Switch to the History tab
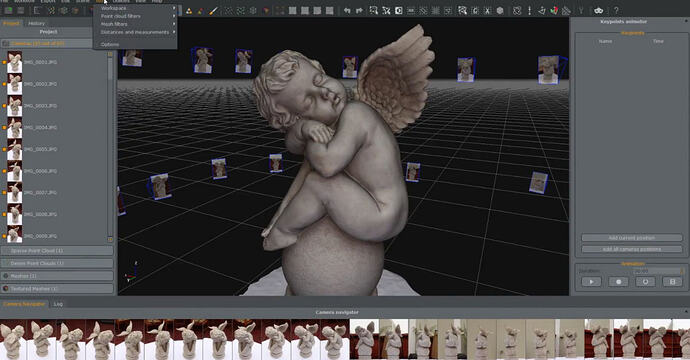 click(37, 23)
